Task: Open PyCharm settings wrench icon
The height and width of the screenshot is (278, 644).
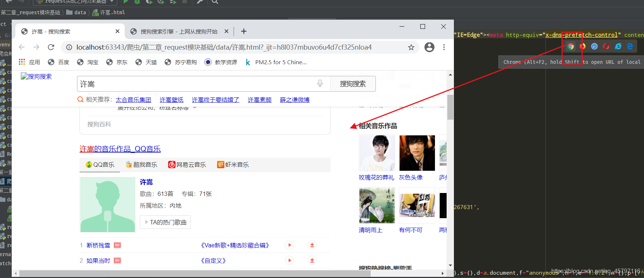Action: pyautogui.click(x=200, y=1)
